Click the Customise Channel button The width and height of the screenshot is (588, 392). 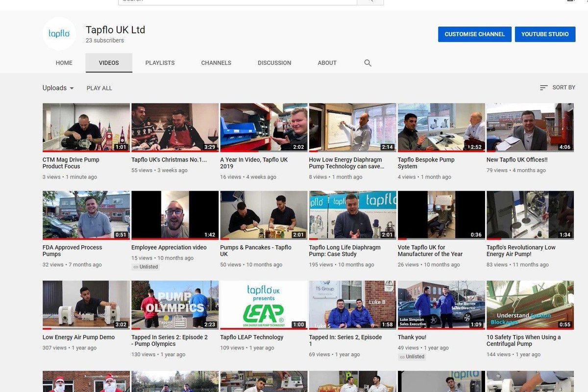click(x=474, y=34)
